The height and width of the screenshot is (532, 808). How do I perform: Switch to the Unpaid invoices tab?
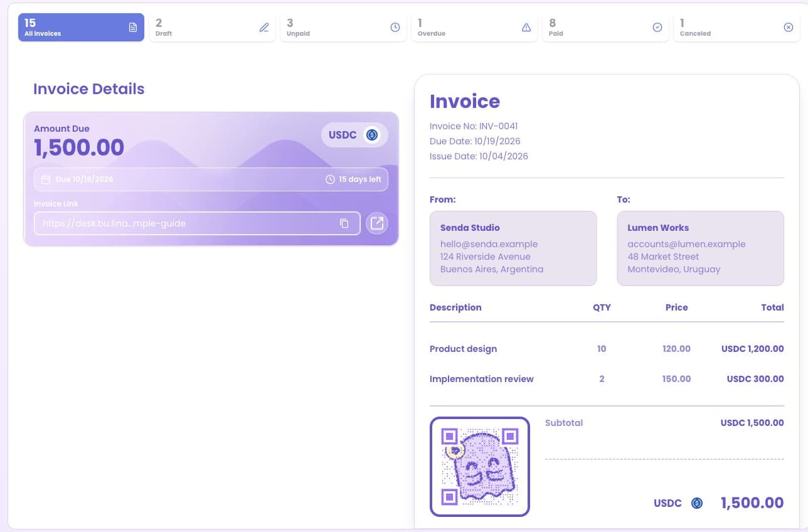point(343,28)
